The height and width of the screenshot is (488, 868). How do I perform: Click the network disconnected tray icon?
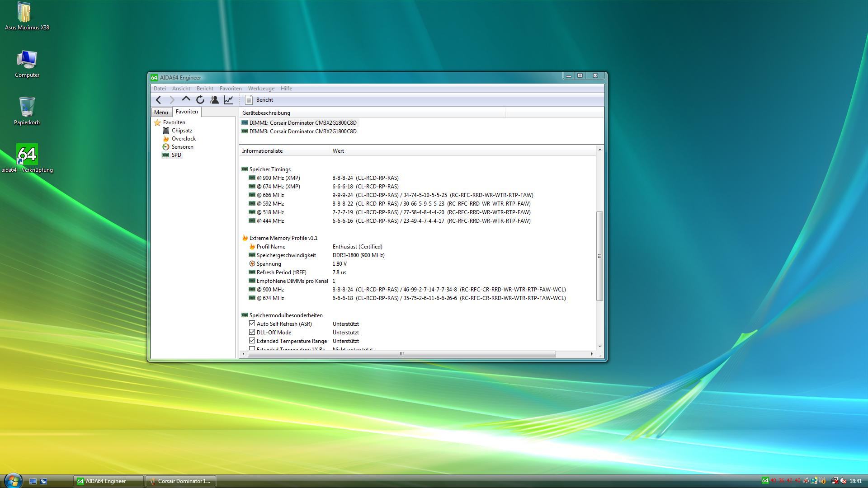click(835, 481)
